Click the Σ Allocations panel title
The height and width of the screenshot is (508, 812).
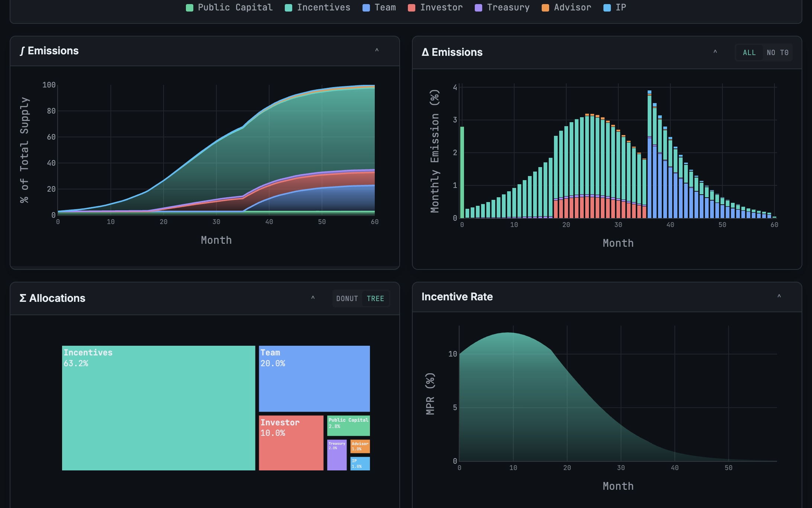(x=52, y=298)
